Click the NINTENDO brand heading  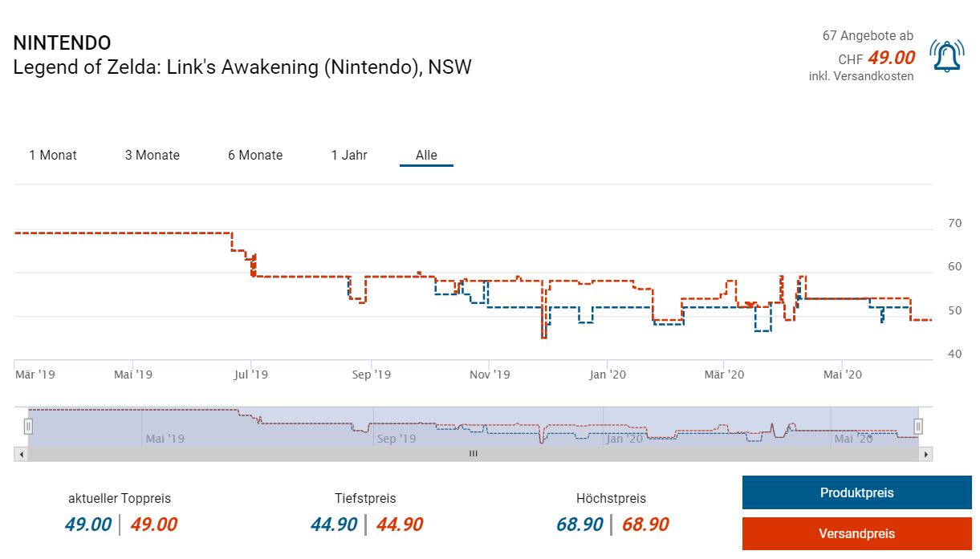pyautogui.click(x=62, y=43)
